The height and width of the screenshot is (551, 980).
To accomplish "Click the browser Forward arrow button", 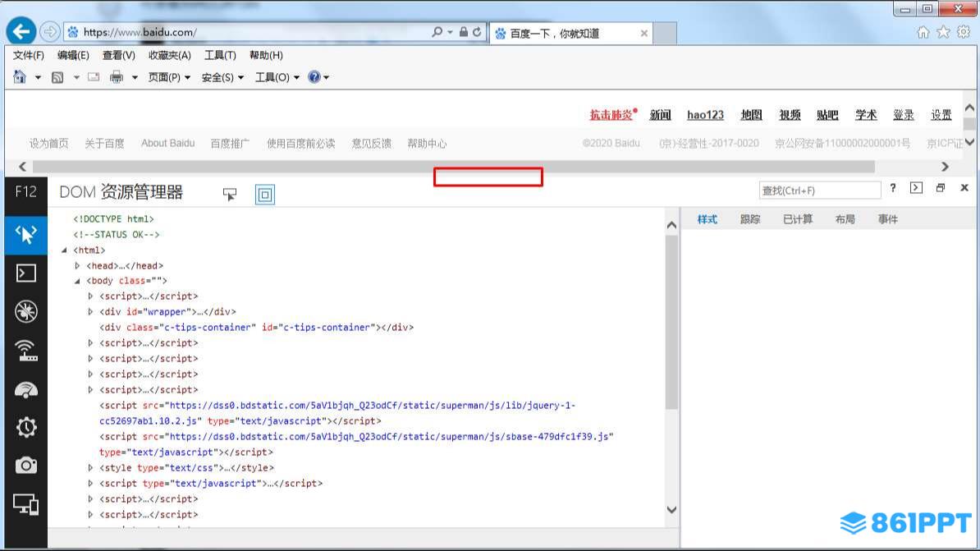I will point(50,31).
